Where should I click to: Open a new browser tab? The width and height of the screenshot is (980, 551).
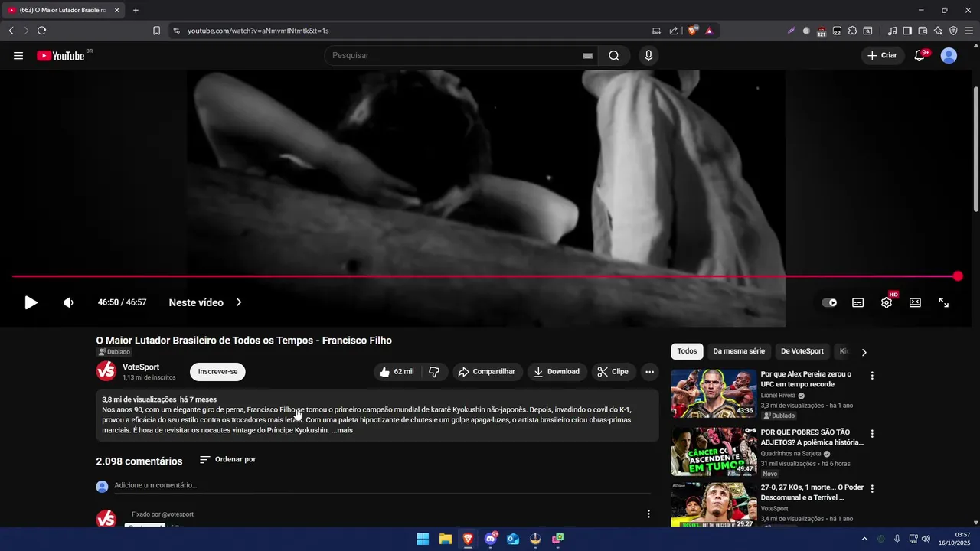click(136, 10)
